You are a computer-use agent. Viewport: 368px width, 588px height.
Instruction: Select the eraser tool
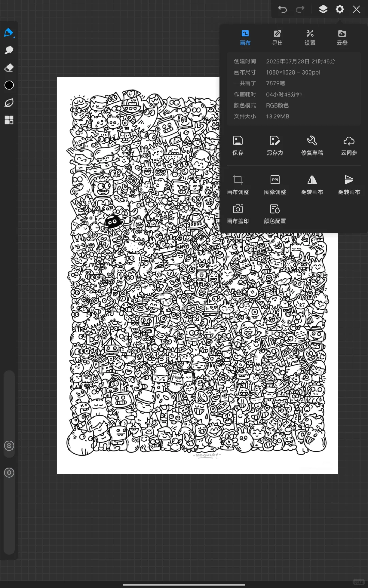pos(9,68)
